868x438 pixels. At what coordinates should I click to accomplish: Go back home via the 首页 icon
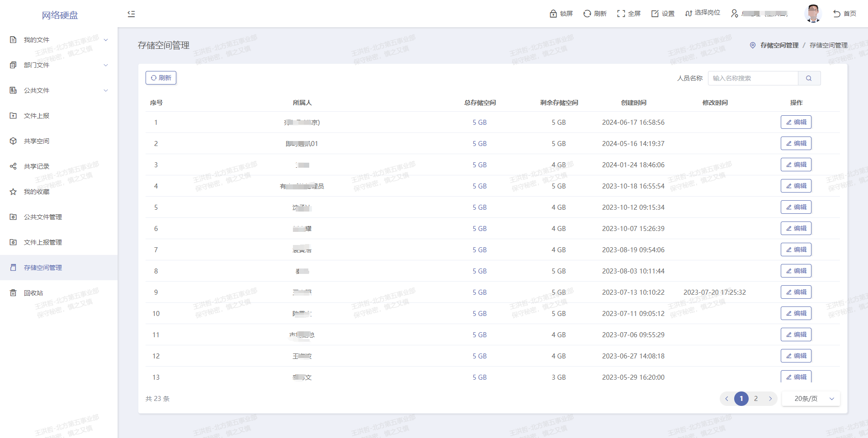(837, 14)
